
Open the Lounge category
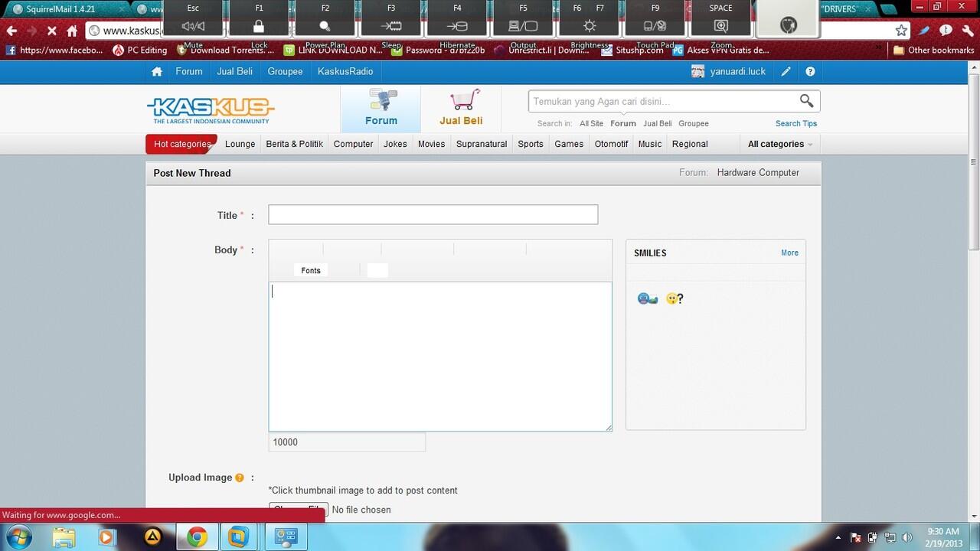tap(240, 144)
